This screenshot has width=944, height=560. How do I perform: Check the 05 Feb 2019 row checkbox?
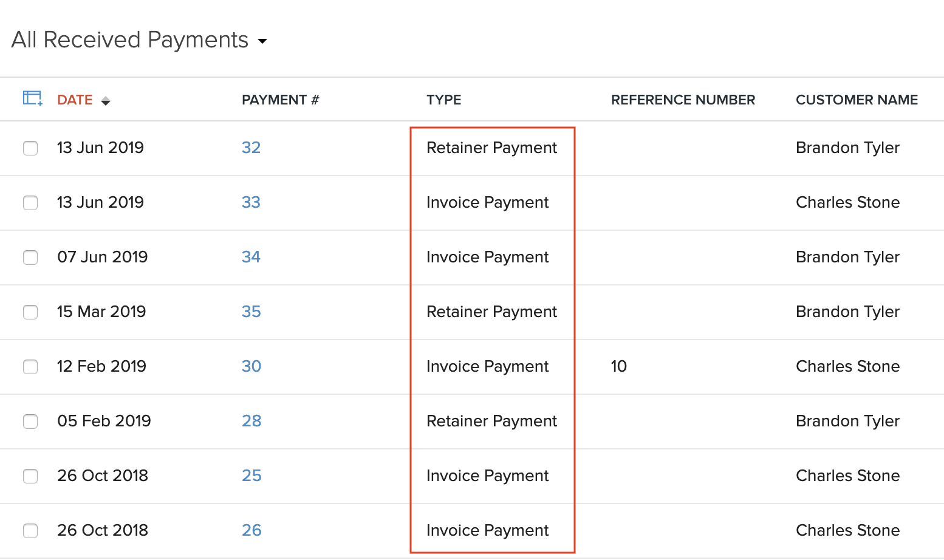30,421
